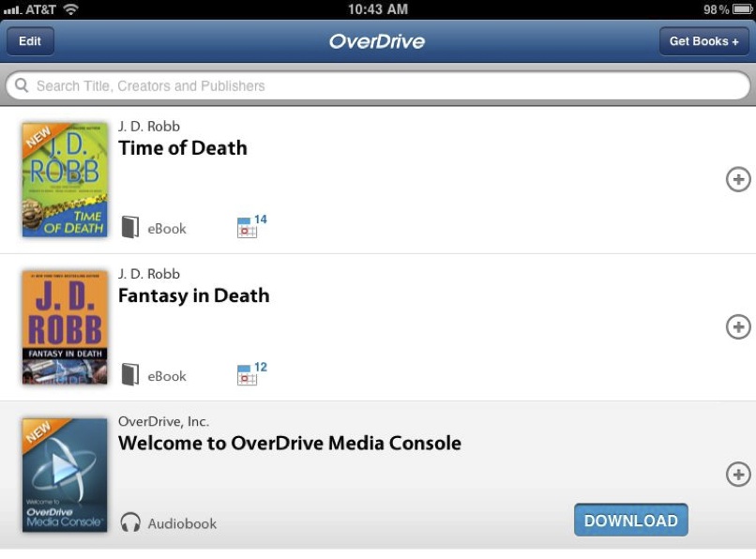Open the Time of Death cover thumbnail

pos(65,180)
